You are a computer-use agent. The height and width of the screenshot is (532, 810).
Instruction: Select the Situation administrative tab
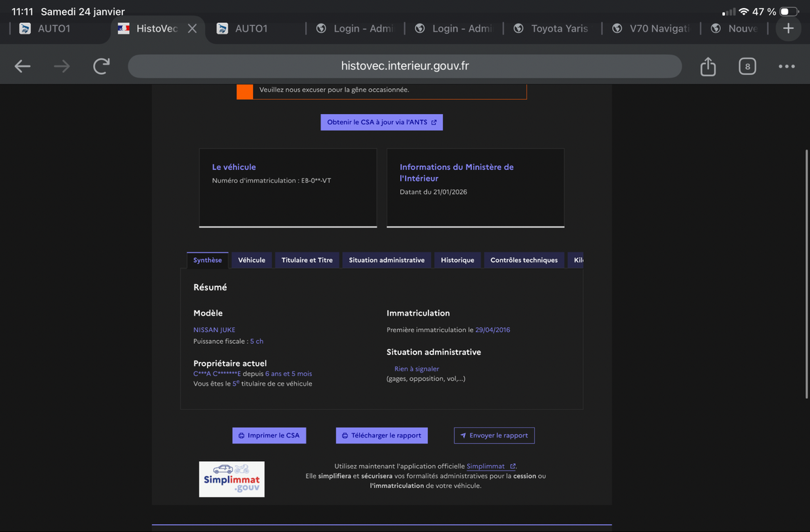coord(387,260)
